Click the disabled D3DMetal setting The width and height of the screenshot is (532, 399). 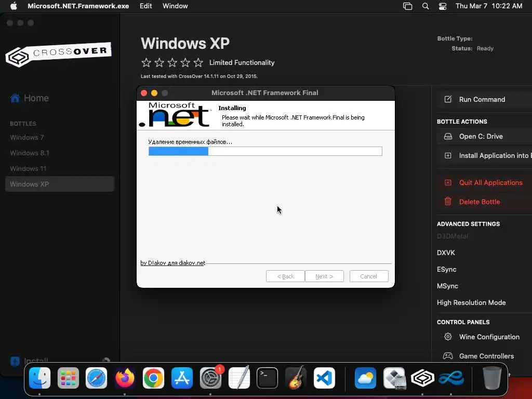(x=453, y=236)
